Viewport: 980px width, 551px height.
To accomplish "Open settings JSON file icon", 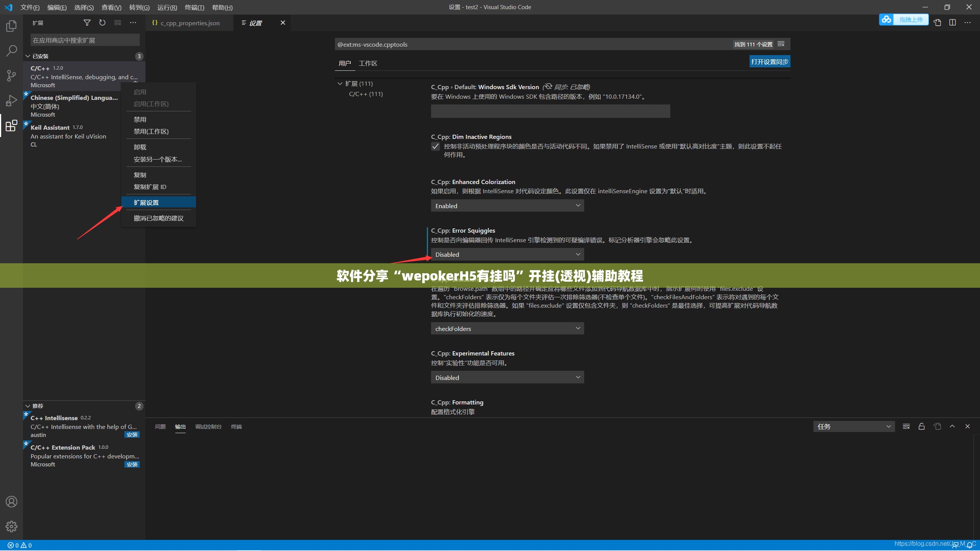I will [937, 23].
